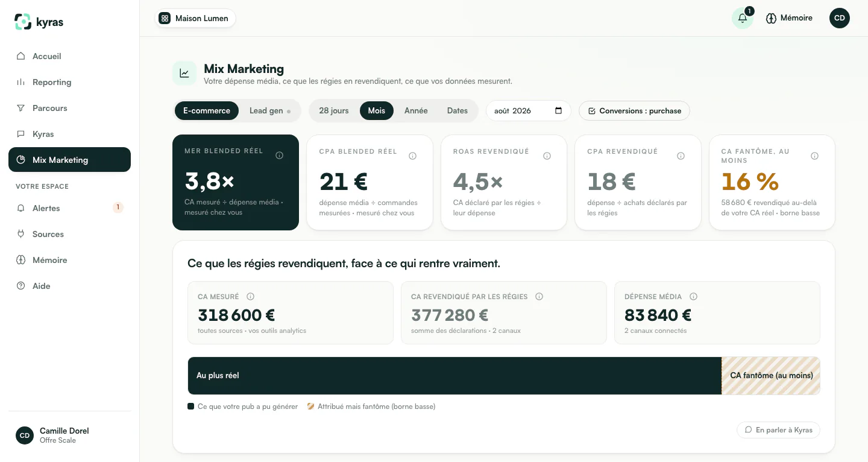The width and height of the screenshot is (868, 462).
Task: Click the Mémoire label in top bar
Action: tap(796, 18)
